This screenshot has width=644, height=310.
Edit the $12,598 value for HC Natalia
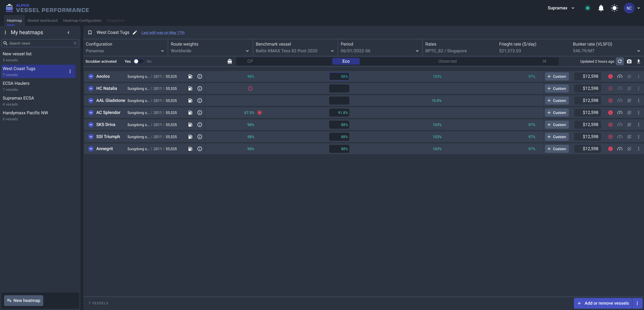click(588, 88)
